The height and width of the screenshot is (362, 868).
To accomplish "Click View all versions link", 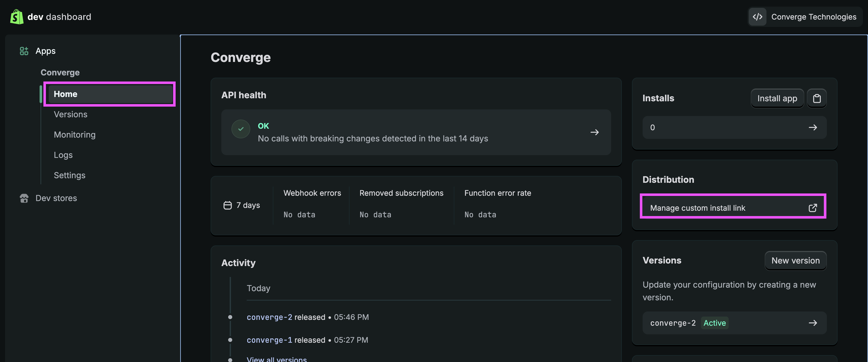I will [x=276, y=359].
